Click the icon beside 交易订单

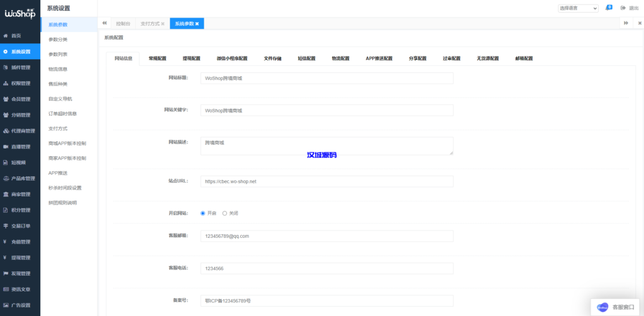pyautogui.click(x=5, y=225)
